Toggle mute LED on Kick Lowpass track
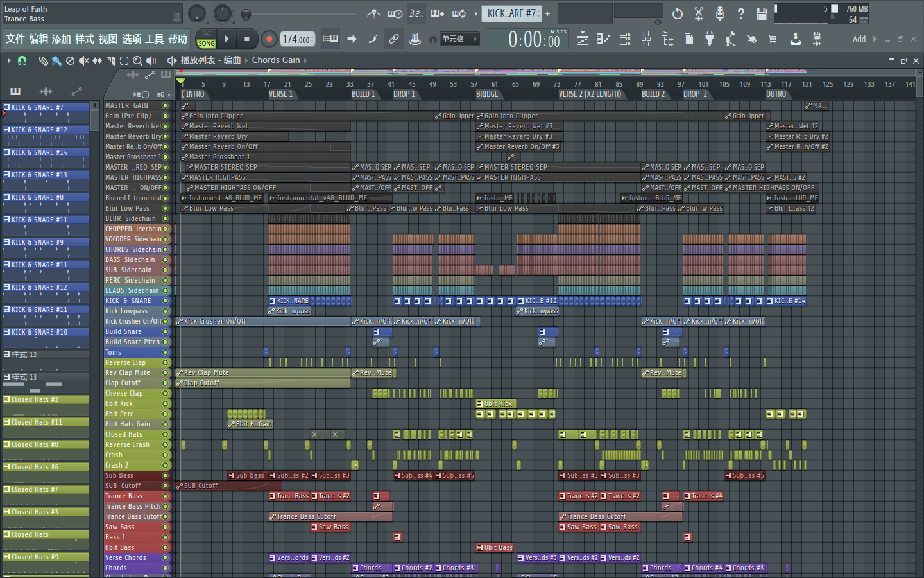Viewport: 924px width, 578px height. [x=165, y=311]
